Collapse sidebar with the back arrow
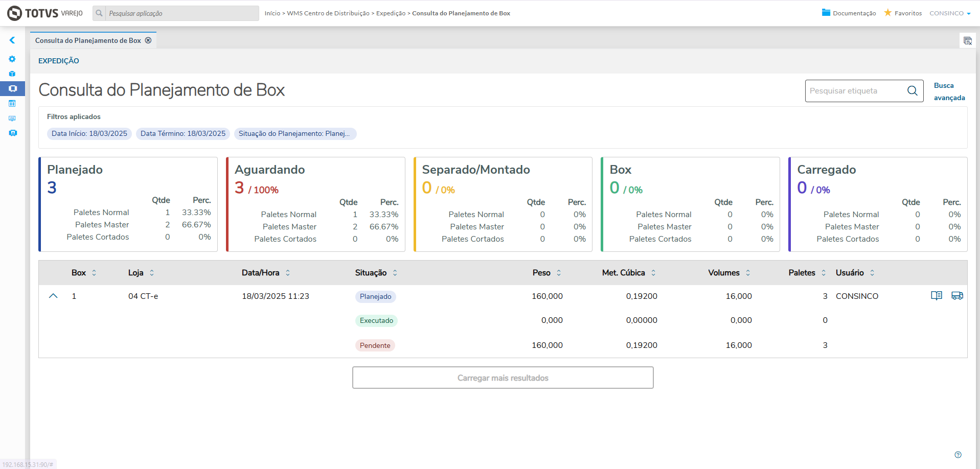The width and height of the screenshot is (980, 469). click(x=12, y=40)
